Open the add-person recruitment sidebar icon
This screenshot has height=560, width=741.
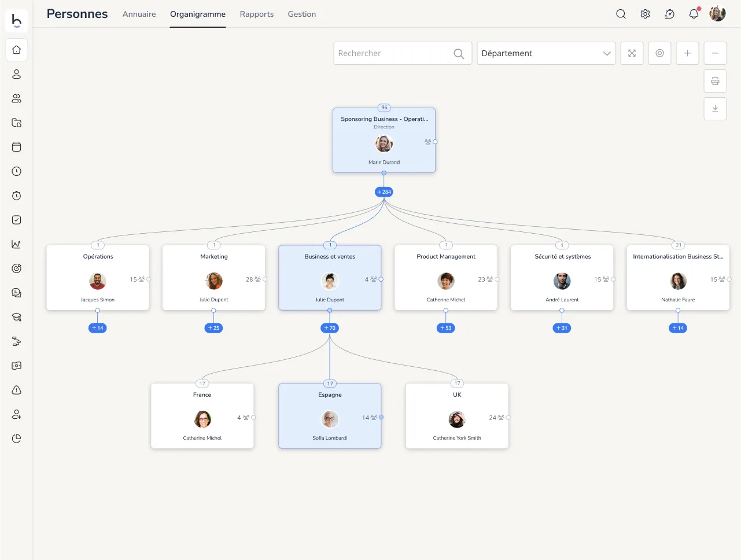[17, 414]
